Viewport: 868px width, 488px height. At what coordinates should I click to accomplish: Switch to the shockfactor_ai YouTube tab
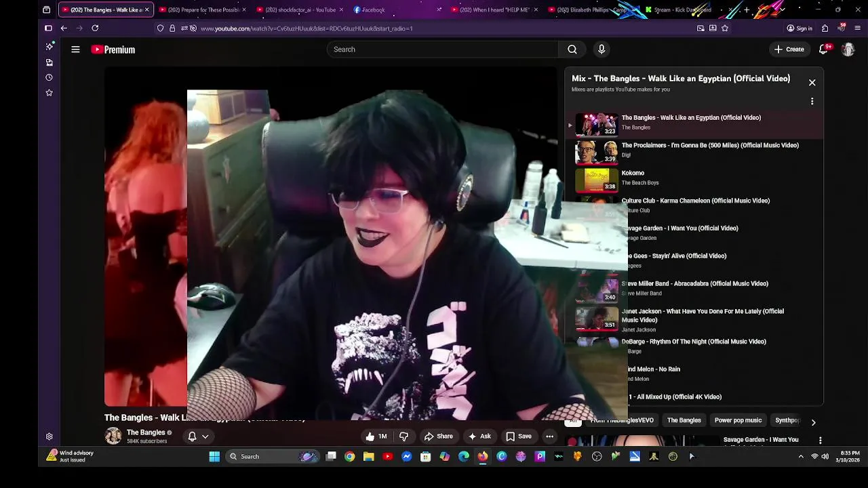click(300, 9)
